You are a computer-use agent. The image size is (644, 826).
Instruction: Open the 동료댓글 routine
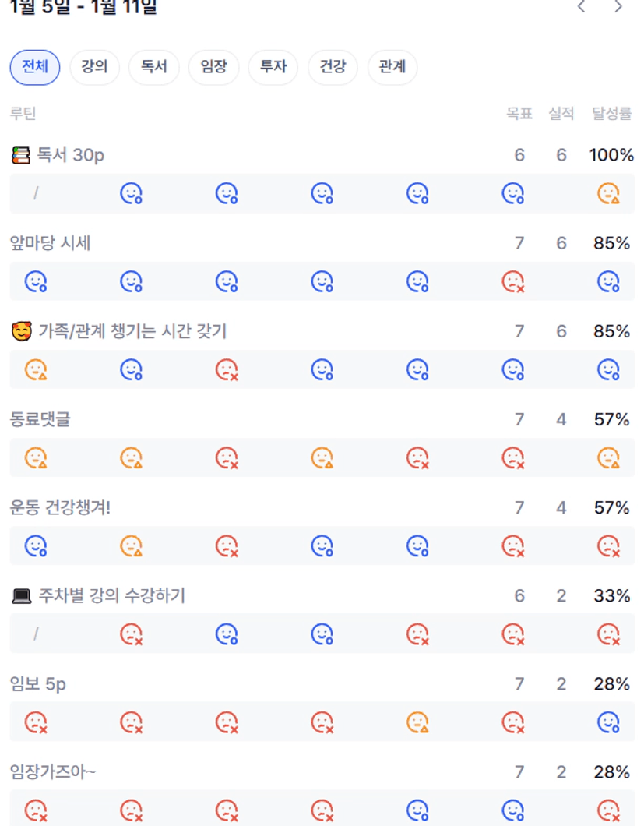(x=40, y=419)
